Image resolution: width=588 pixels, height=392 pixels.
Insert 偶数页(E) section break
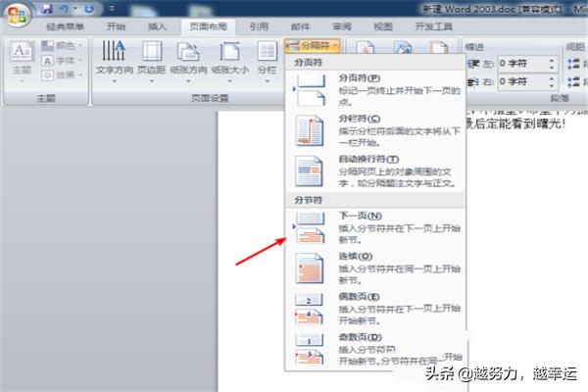click(375, 309)
